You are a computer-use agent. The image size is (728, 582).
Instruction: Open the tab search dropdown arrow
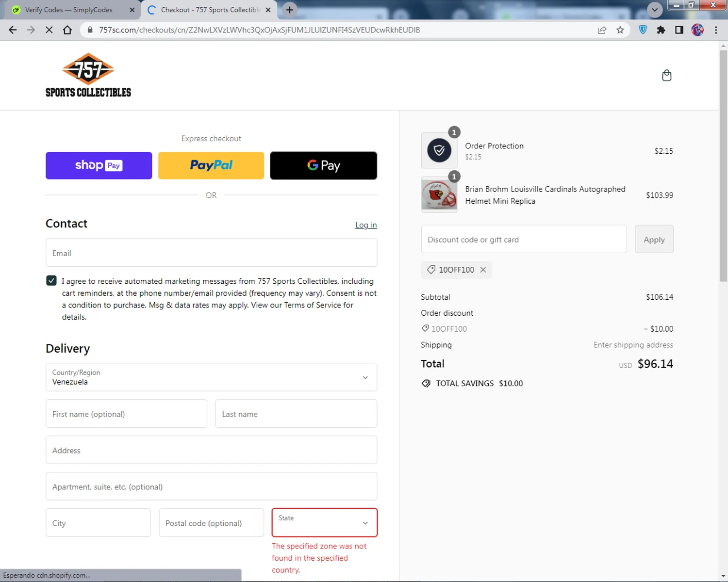655,10
